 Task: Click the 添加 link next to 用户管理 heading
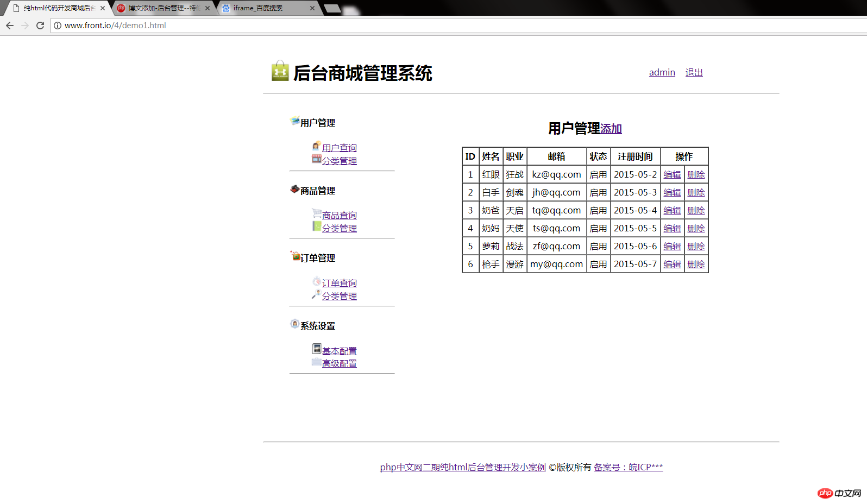click(611, 129)
